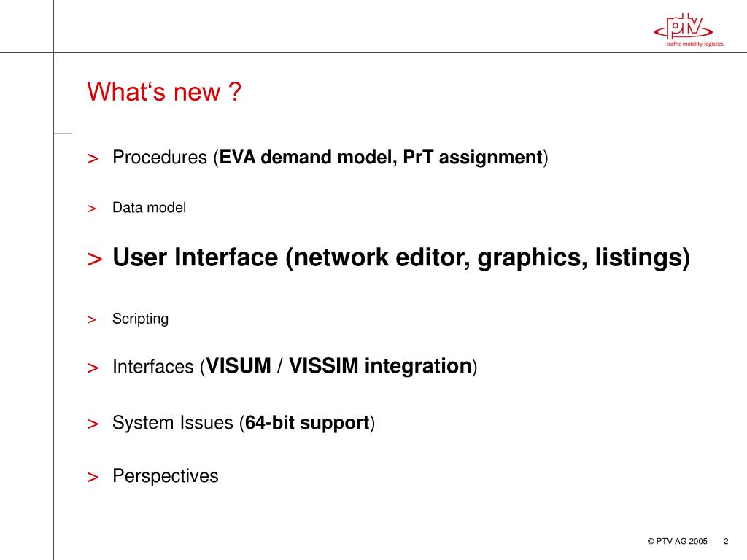Click the red arrow bullet beside Procedures
The height and width of the screenshot is (560, 747).
pyautogui.click(x=93, y=158)
